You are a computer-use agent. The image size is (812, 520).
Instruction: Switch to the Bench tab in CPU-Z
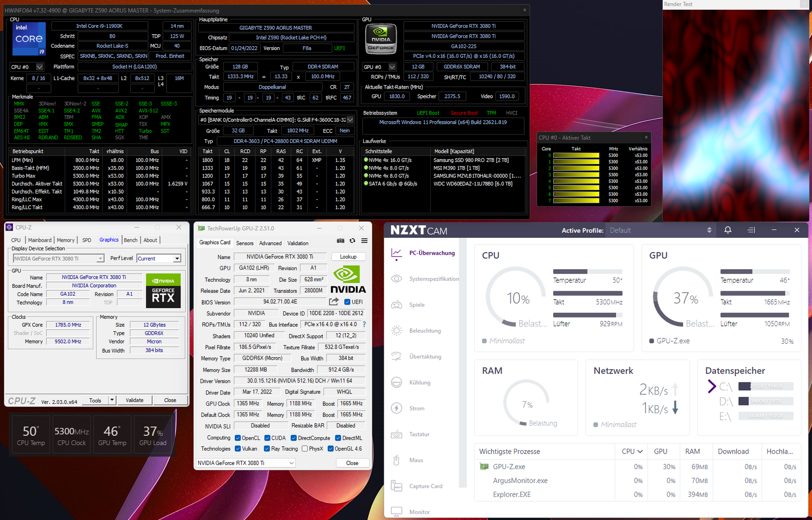tap(130, 240)
